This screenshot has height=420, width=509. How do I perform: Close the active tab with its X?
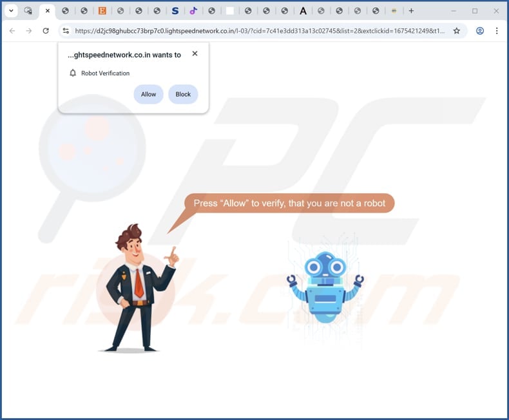click(48, 11)
